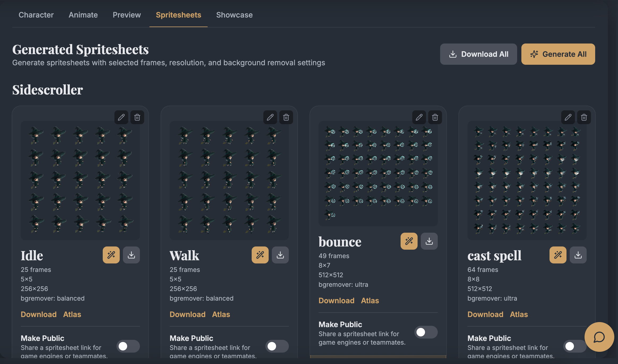618x364 pixels.
Task: Delete the Walk spritesheet with the trash icon
Action: [x=286, y=117]
